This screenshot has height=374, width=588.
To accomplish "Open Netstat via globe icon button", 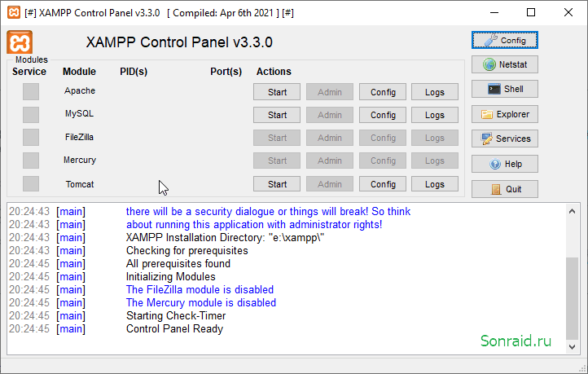I will (x=504, y=64).
